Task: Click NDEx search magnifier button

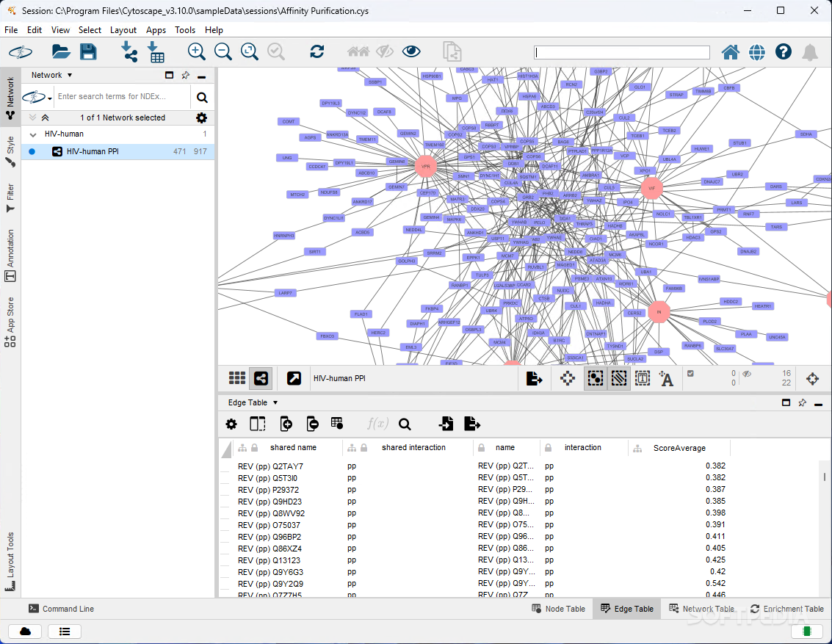Action: [x=202, y=97]
